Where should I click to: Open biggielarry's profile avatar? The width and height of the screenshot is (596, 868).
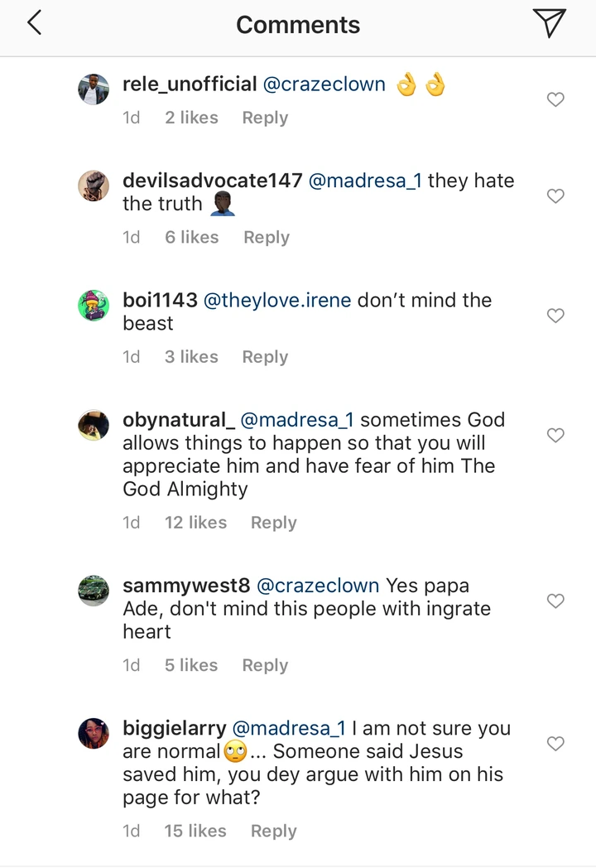pyautogui.click(x=94, y=734)
